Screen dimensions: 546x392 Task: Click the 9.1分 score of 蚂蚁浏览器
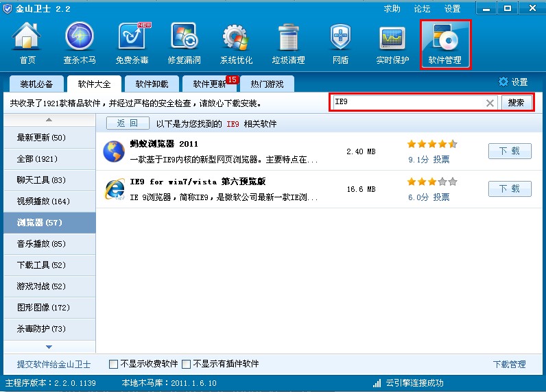418,160
